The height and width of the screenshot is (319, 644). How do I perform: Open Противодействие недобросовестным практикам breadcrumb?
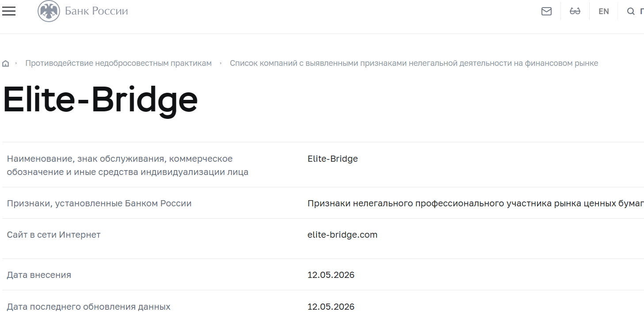pyautogui.click(x=118, y=63)
